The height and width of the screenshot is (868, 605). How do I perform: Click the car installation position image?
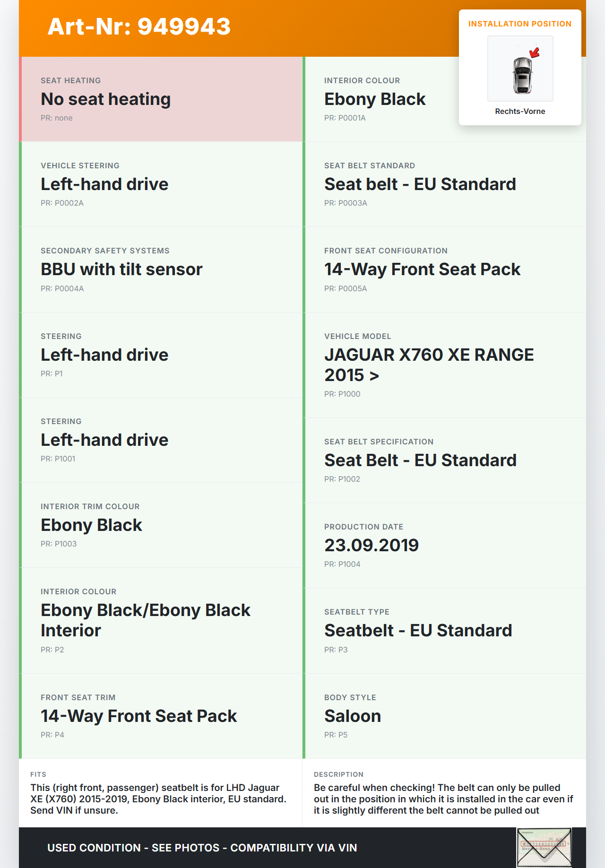(x=520, y=69)
